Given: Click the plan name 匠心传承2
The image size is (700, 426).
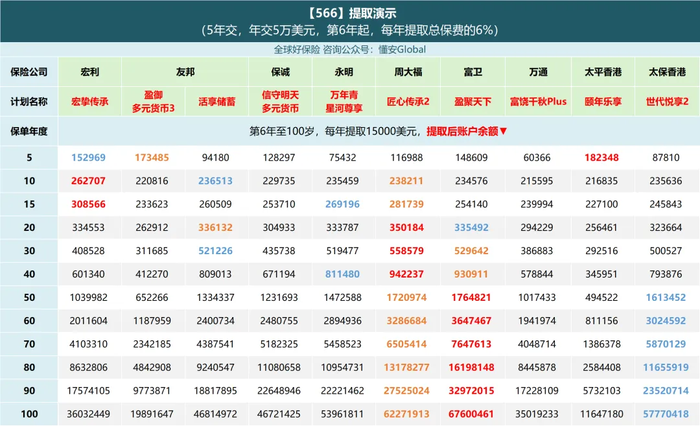Looking at the screenshot, I should point(408,102).
